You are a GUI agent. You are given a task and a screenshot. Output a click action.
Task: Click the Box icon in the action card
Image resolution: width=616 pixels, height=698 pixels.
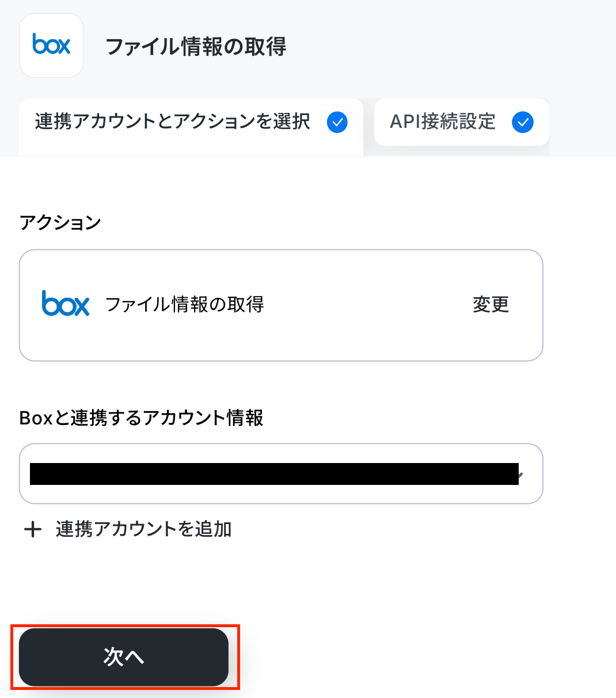click(66, 304)
